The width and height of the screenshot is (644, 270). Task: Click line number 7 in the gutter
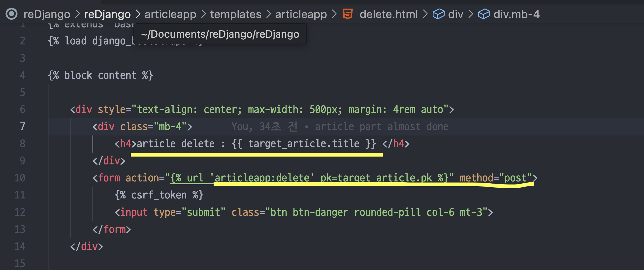23,127
